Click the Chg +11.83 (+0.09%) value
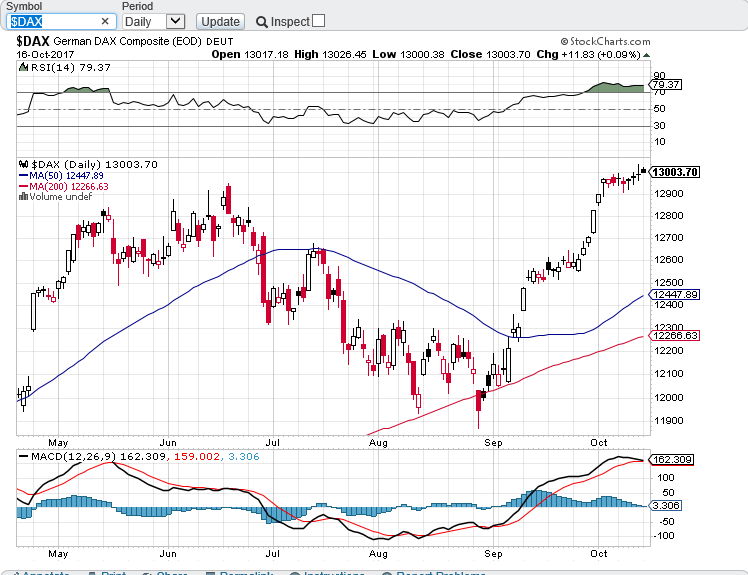Screen dimensions: 748x575 click(x=601, y=54)
